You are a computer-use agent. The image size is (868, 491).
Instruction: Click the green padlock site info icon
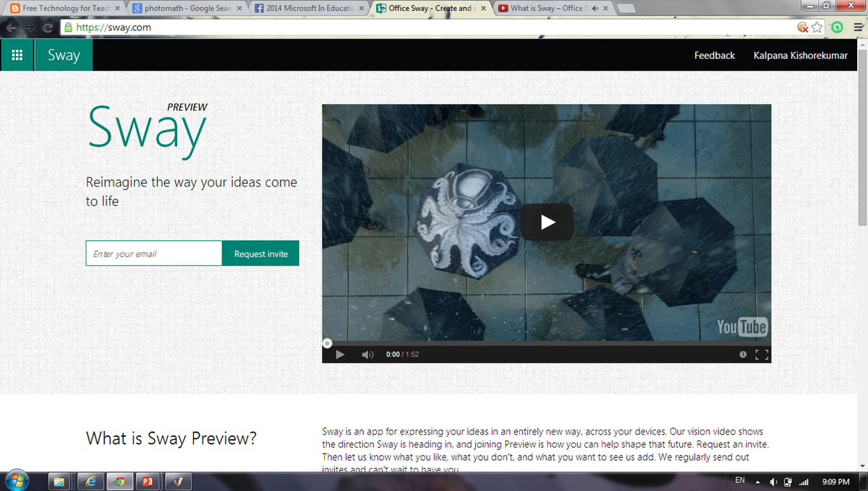(x=68, y=27)
